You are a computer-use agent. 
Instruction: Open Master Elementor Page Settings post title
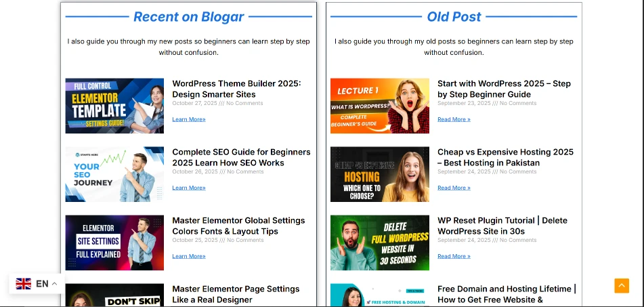(x=236, y=294)
